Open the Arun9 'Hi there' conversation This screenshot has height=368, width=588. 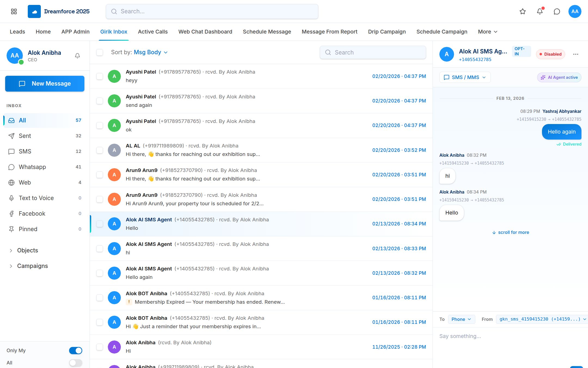tap(261, 175)
